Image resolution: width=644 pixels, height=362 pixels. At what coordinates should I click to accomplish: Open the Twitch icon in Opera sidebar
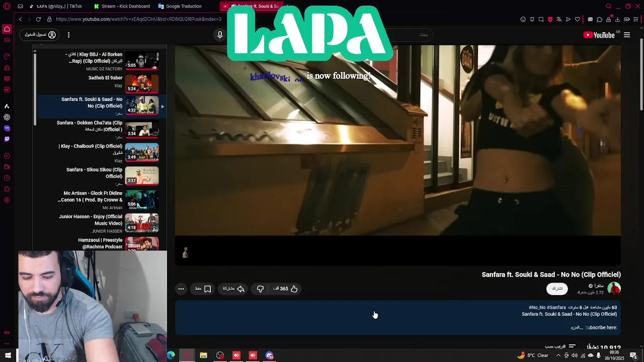(7, 139)
